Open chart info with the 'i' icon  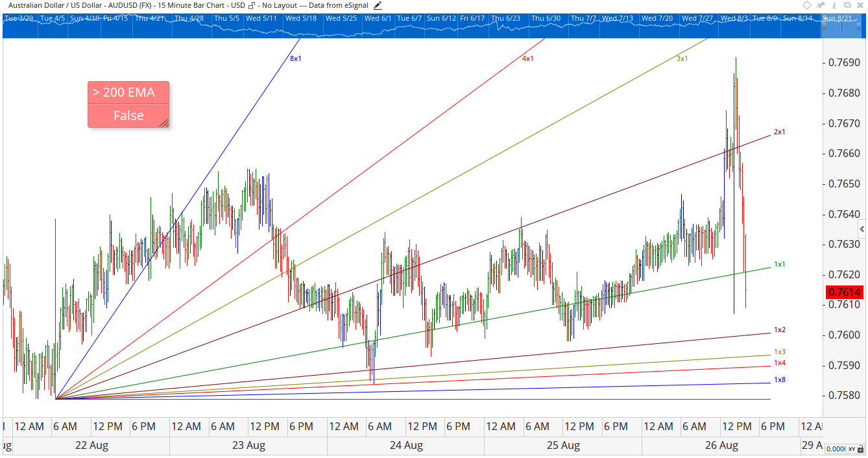(x=833, y=5)
